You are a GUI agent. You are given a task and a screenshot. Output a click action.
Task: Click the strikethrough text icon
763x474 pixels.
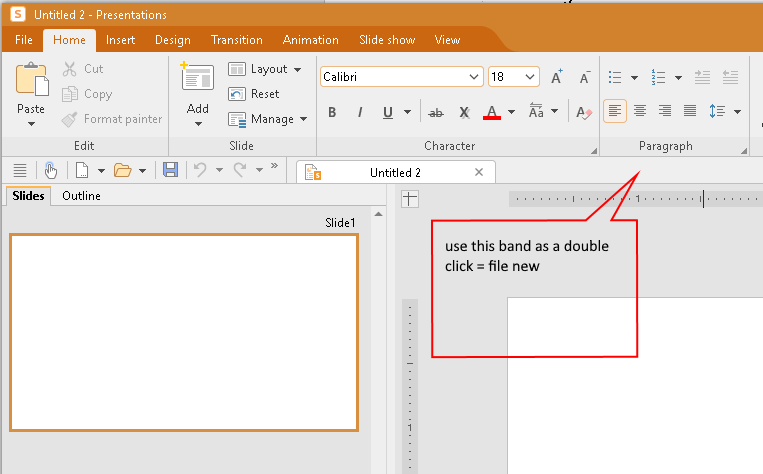436,112
